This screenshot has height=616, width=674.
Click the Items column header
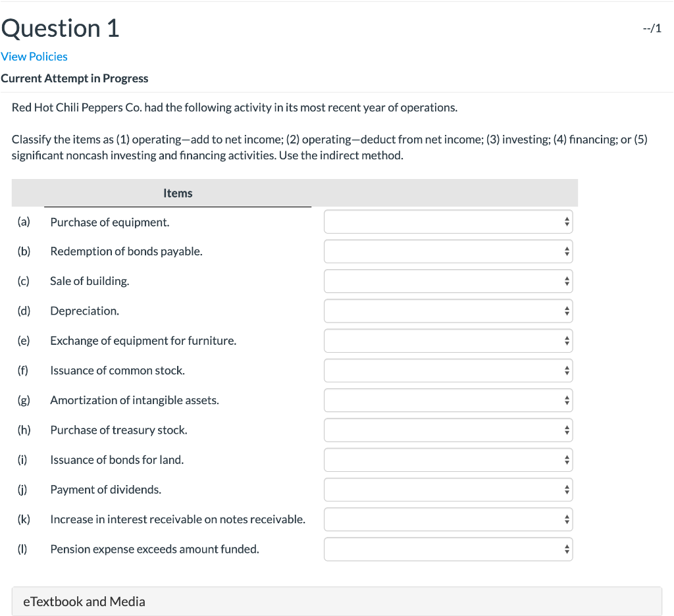[x=178, y=193]
